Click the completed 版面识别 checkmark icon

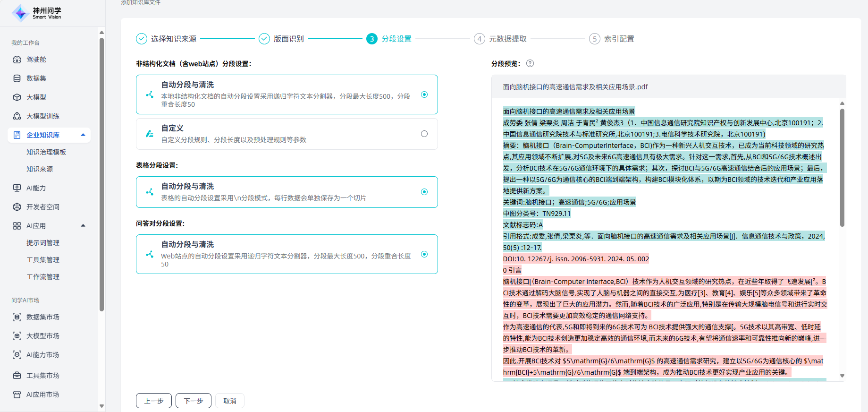click(264, 39)
